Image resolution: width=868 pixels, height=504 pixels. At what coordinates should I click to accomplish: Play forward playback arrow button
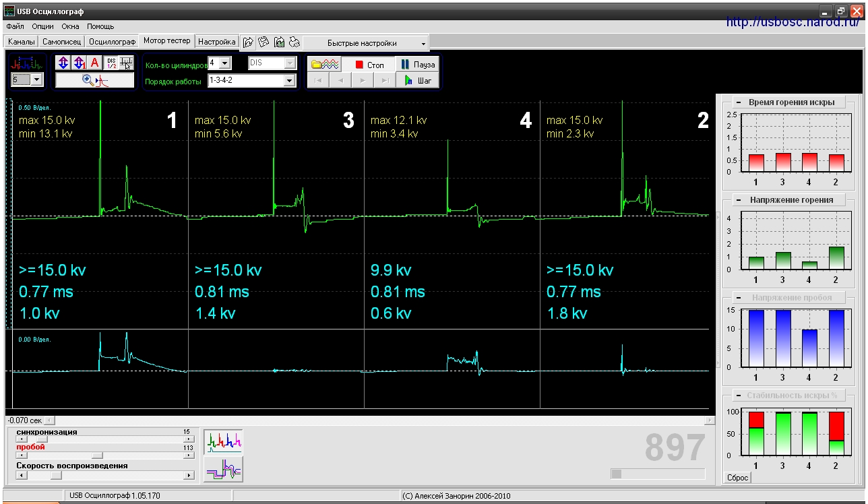362,80
